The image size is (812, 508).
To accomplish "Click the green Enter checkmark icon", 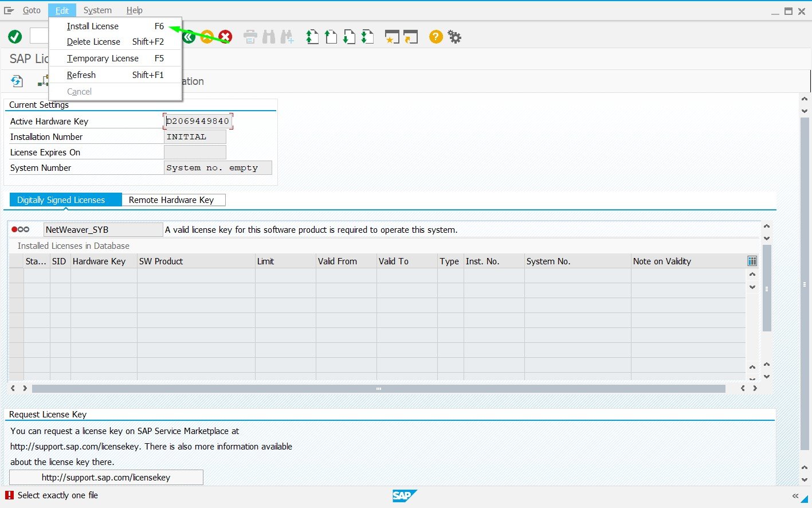I will click(x=15, y=37).
